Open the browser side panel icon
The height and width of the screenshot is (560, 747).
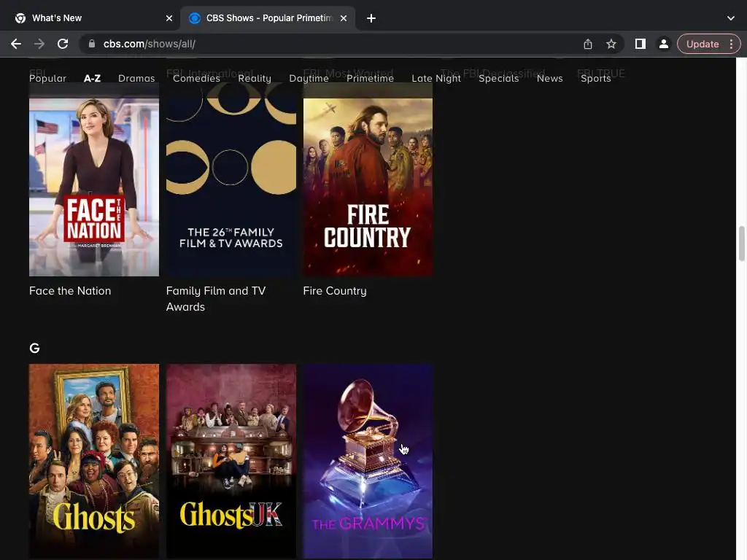coord(640,44)
